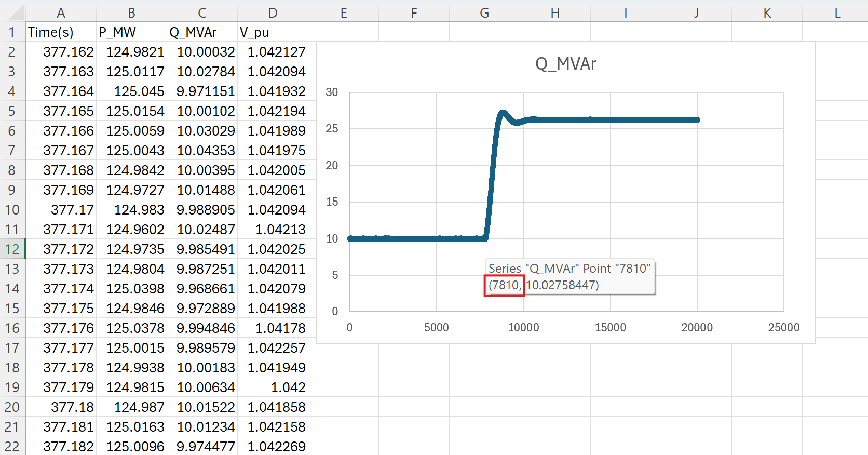
Task: Select column C header
Action: (202, 13)
